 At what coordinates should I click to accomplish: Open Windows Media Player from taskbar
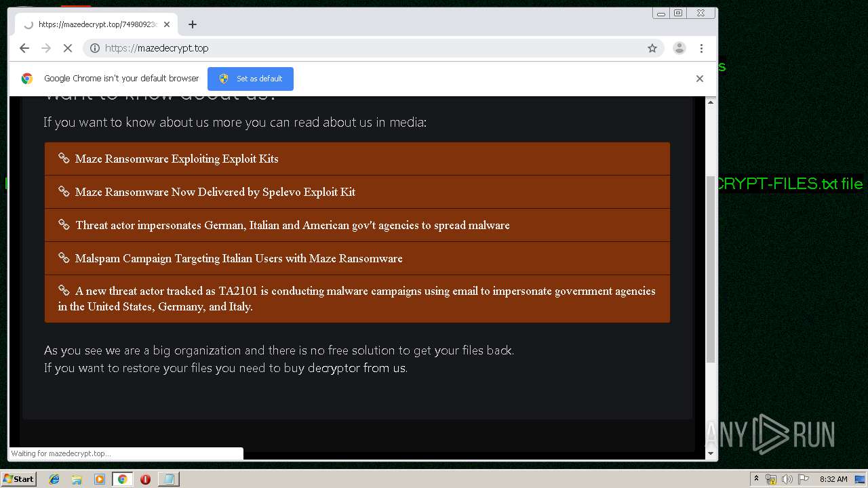tap(100, 479)
